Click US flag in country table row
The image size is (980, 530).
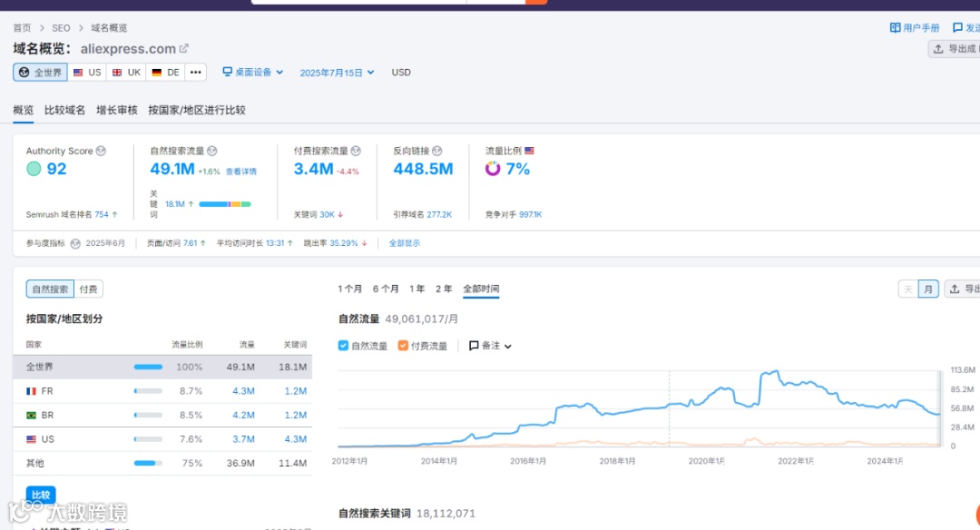click(x=31, y=439)
